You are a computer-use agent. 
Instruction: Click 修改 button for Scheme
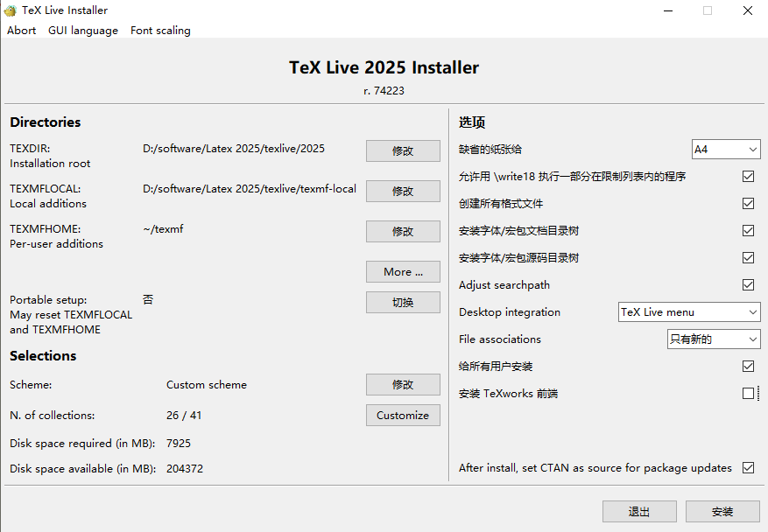coord(403,385)
